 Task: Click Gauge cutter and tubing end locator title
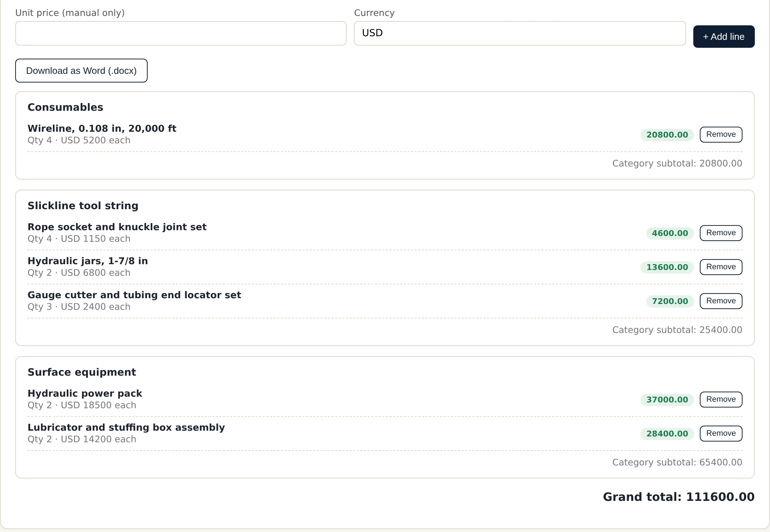click(134, 295)
